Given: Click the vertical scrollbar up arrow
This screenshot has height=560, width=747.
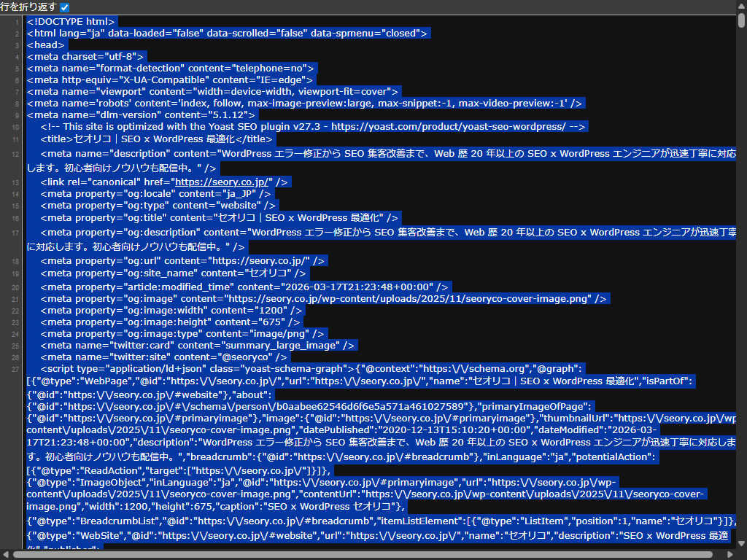Looking at the screenshot, I should click(741, 6).
